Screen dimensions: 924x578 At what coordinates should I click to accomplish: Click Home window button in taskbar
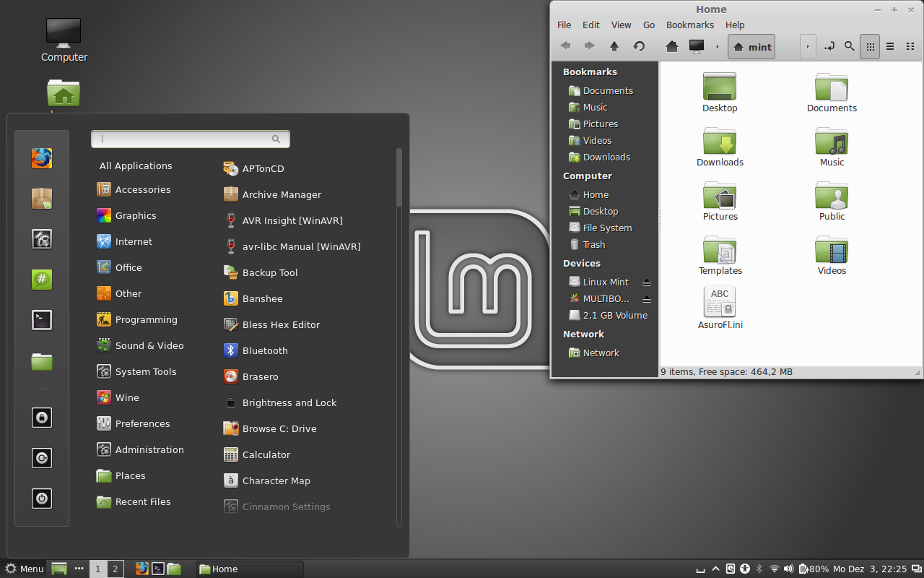click(x=250, y=569)
